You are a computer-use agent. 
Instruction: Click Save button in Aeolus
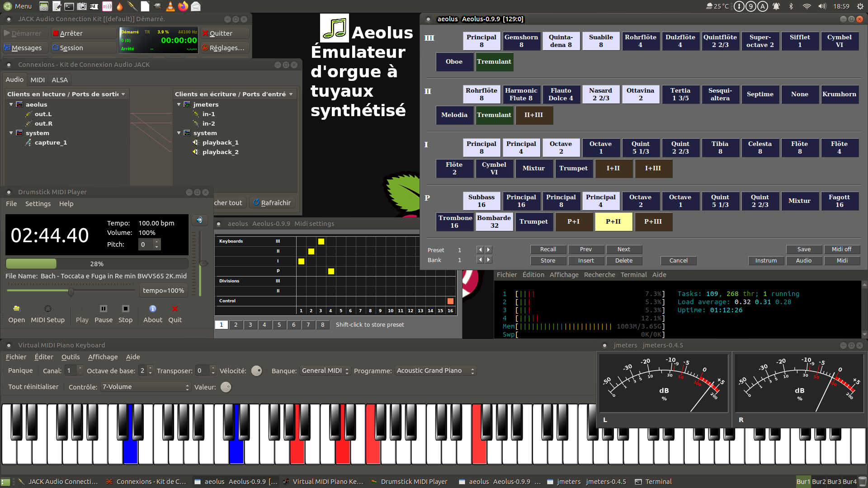tap(804, 249)
